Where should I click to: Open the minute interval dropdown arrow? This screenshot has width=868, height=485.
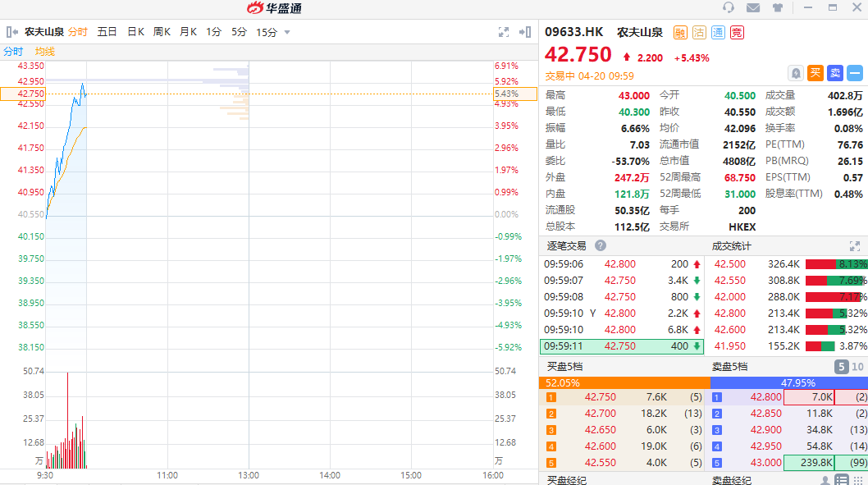click(287, 32)
